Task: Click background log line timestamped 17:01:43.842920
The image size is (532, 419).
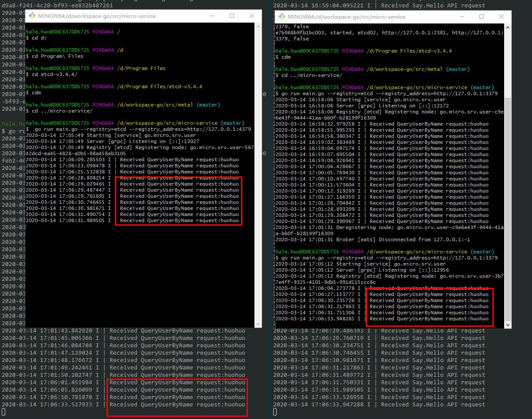Action: [124, 331]
